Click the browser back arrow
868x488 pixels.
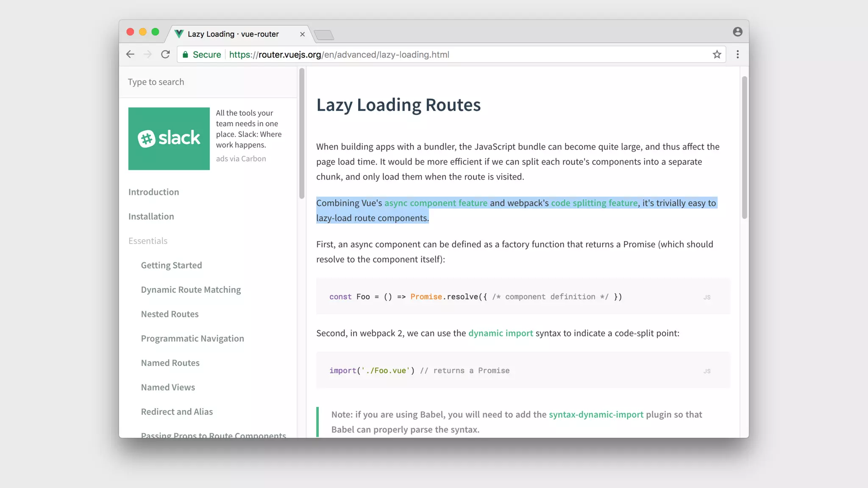click(130, 54)
